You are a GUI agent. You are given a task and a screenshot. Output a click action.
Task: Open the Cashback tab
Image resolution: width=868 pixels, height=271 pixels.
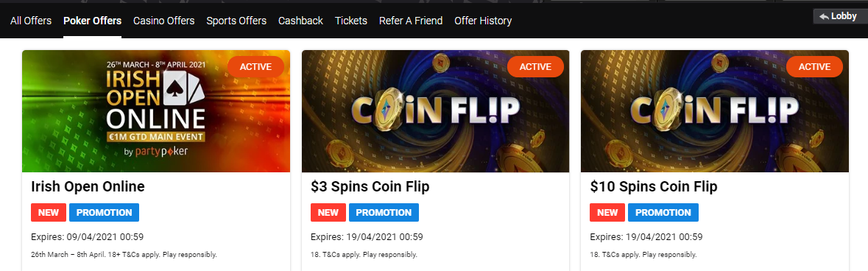coord(300,21)
